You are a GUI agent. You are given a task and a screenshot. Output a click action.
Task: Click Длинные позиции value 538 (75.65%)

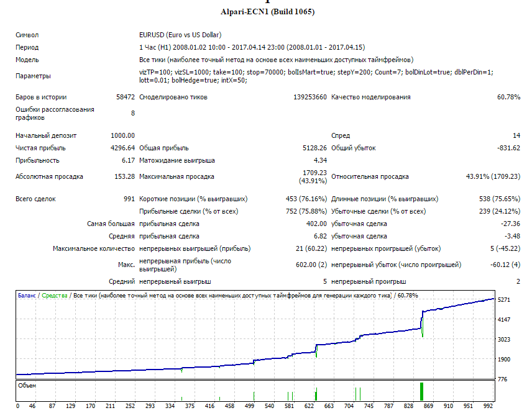point(500,199)
